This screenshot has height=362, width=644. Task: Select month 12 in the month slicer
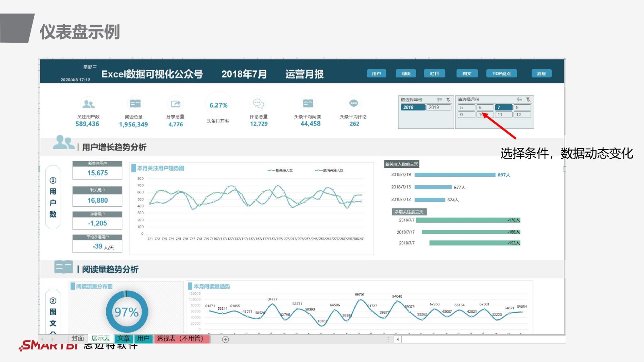click(x=522, y=115)
